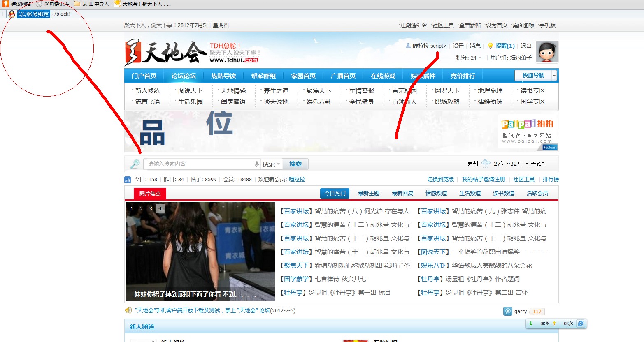This screenshot has width=644, height=342.
Task: Open the user avatar picture
Action: (x=547, y=52)
